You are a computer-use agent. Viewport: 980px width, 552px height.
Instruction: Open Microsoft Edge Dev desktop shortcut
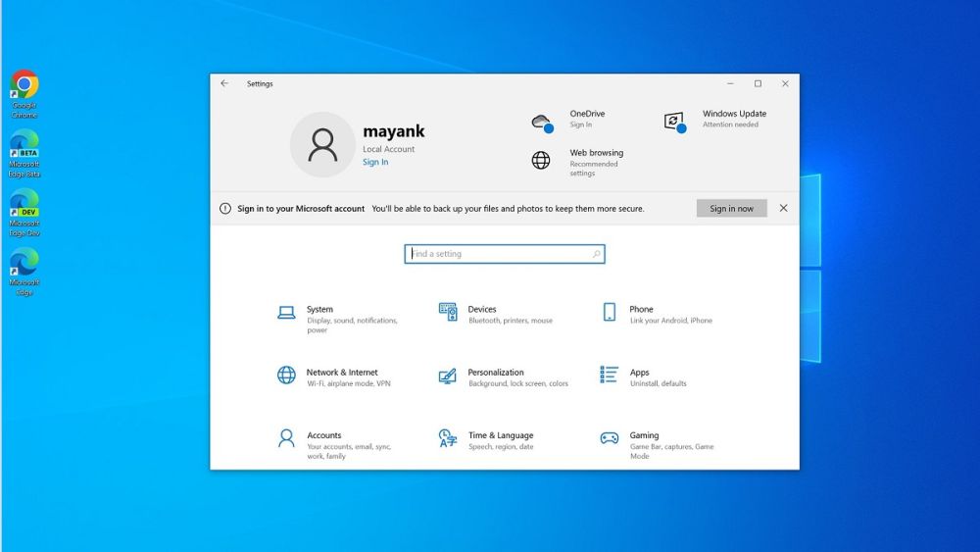point(24,213)
